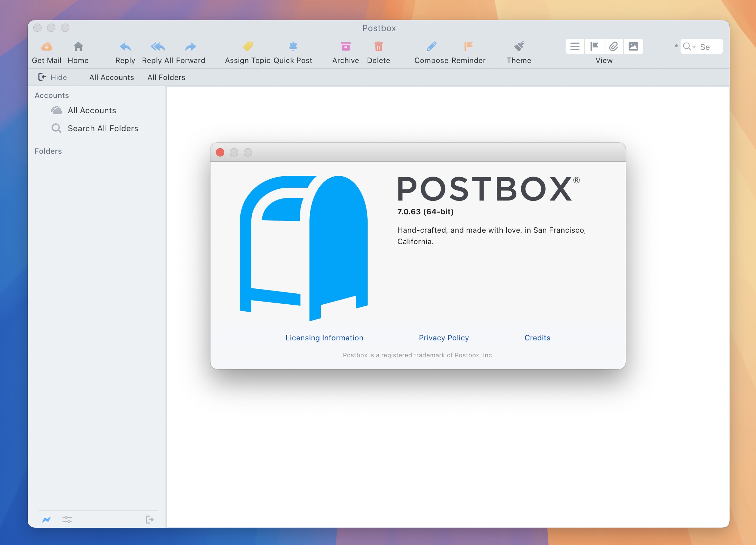Open the Credits link

pos(537,338)
